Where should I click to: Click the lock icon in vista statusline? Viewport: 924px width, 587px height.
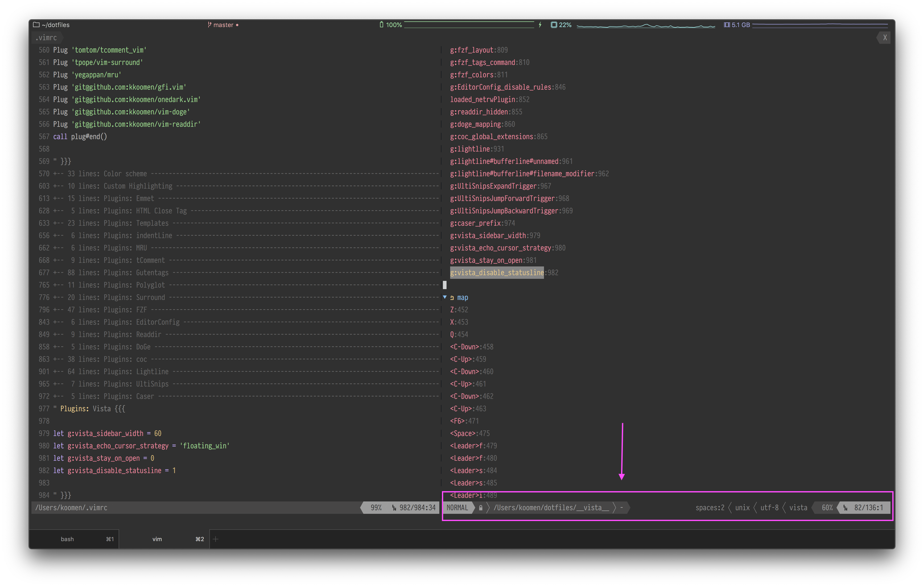pos(481,508)
